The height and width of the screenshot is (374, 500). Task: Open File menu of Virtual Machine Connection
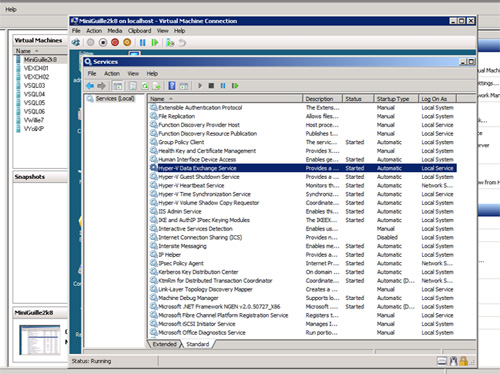tap(76, 31)
